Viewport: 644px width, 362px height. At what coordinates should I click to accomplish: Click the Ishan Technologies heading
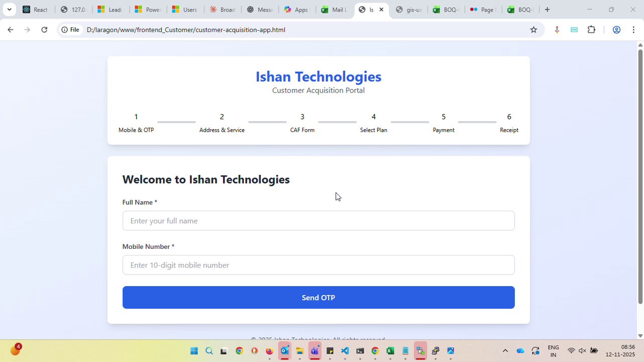click(318, 76)
